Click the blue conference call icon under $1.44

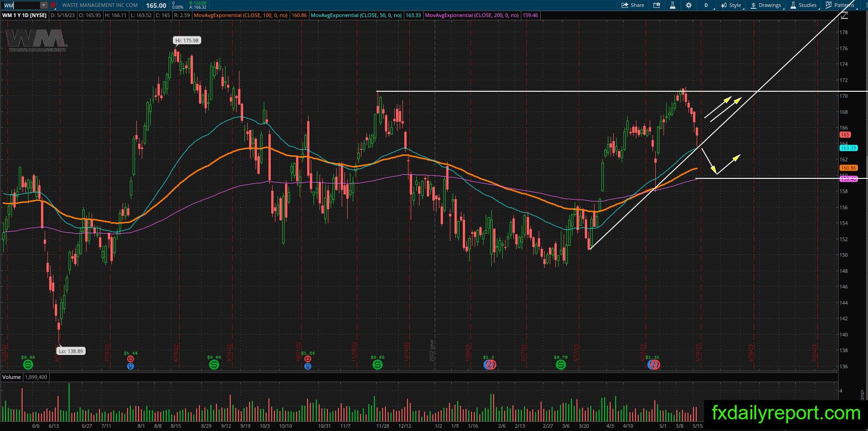[x=131, y=366]
